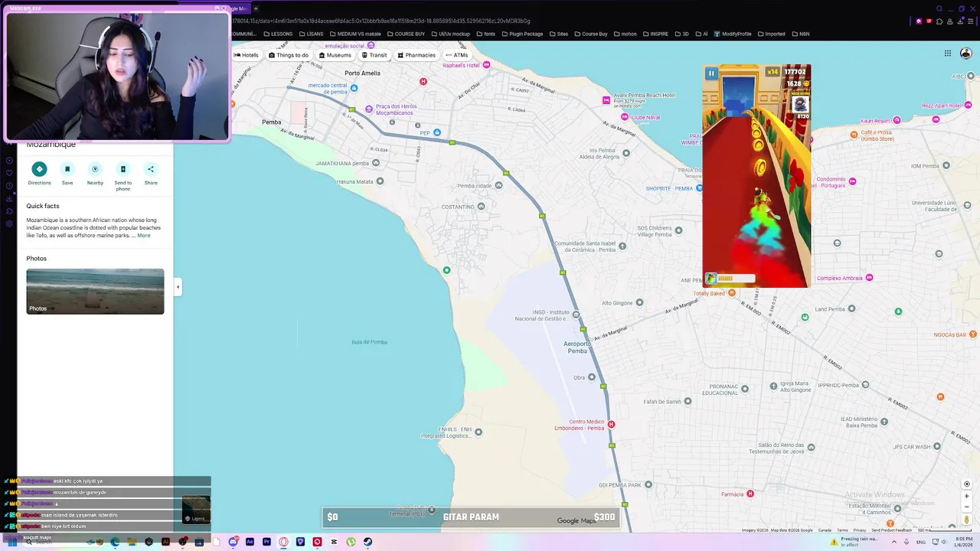Screen dimensions: 980x551
Task: Filter map by Things to do
Action: click(289, 55)
